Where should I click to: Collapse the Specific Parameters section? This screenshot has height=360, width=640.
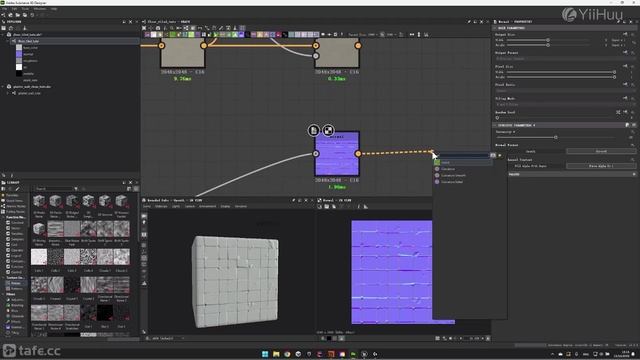click(x=495, y=125)
